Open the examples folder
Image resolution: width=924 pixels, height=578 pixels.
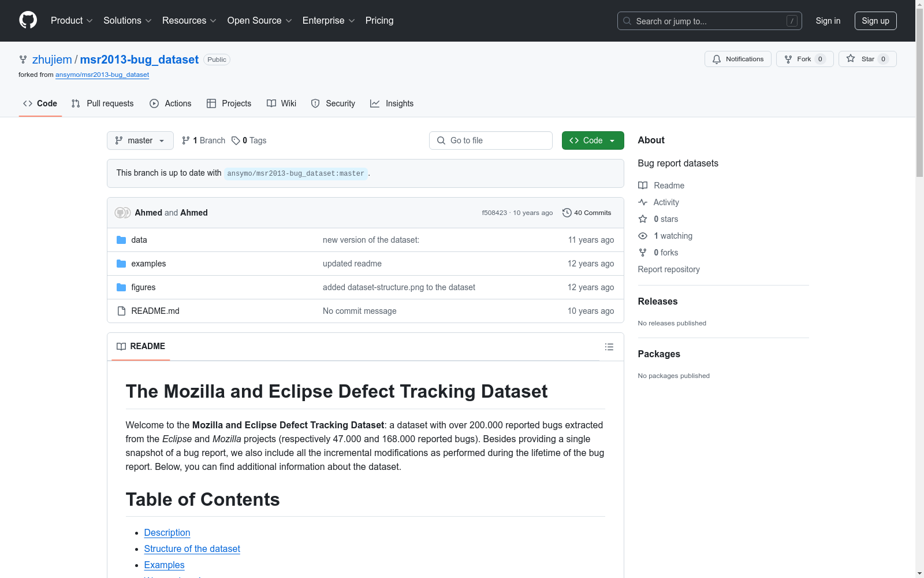click(x=148, y=264)
